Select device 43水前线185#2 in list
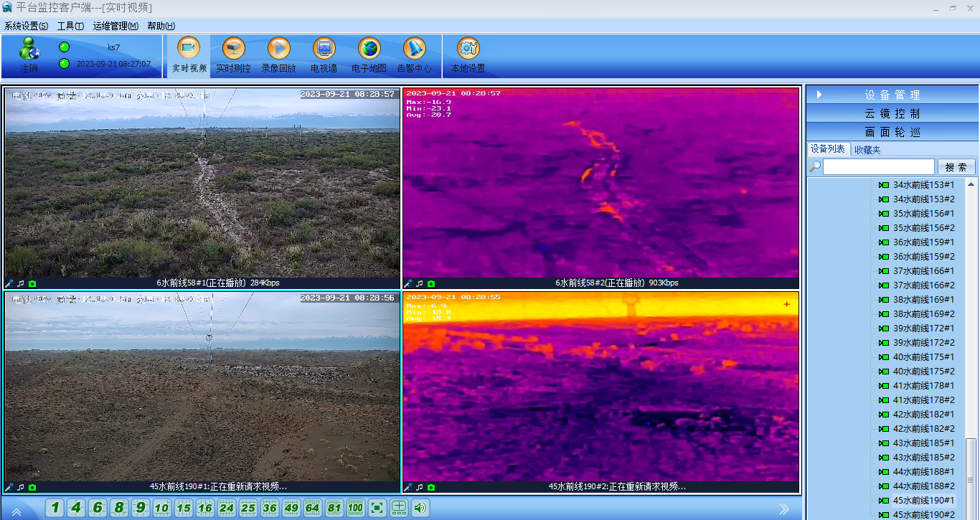The width and height of the screenshot is (980, 520). [x=923, y=458]
